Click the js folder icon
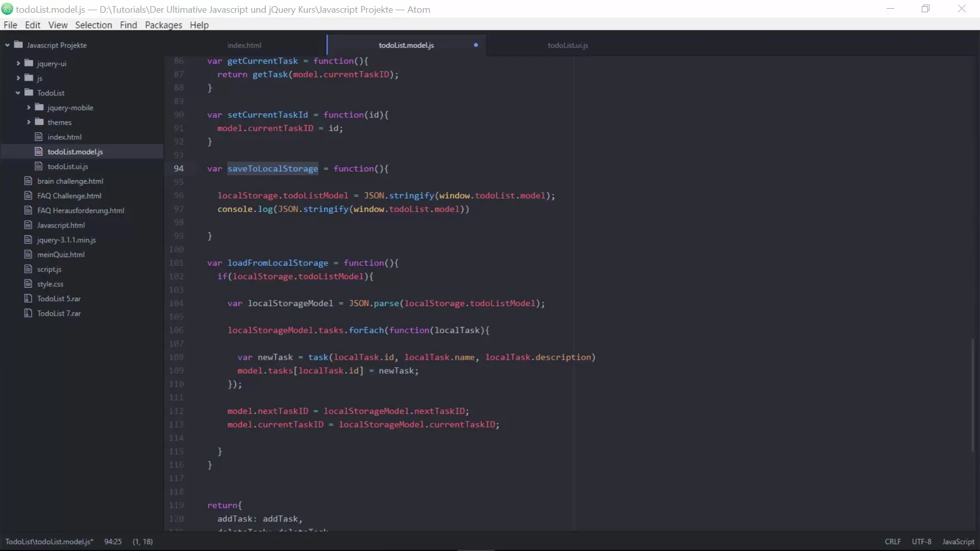This screenshot has width=980, height=551. pos(29,78)
